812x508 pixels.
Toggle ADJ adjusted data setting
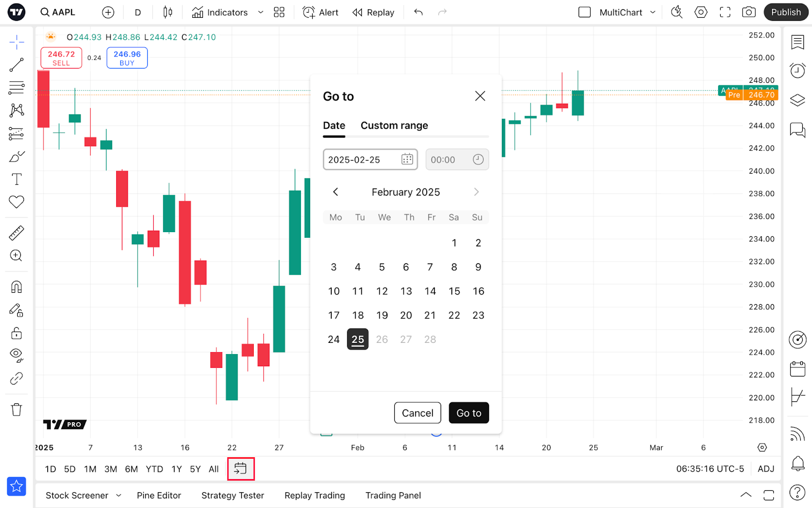coord(766,469)
